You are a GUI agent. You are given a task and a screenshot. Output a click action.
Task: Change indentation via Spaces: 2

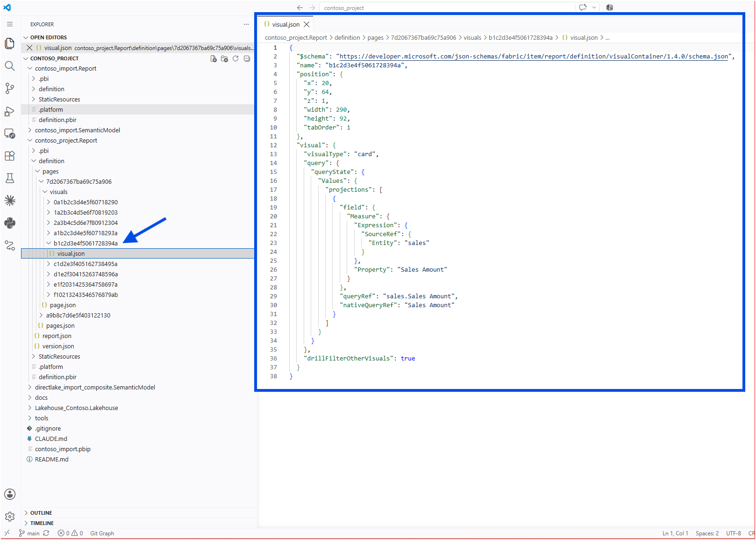tap(707, 533)
